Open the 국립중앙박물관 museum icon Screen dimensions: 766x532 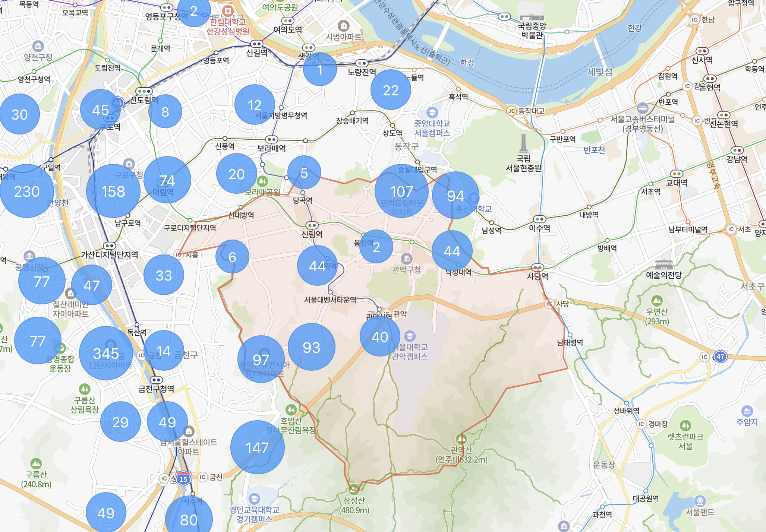[532, 17]
